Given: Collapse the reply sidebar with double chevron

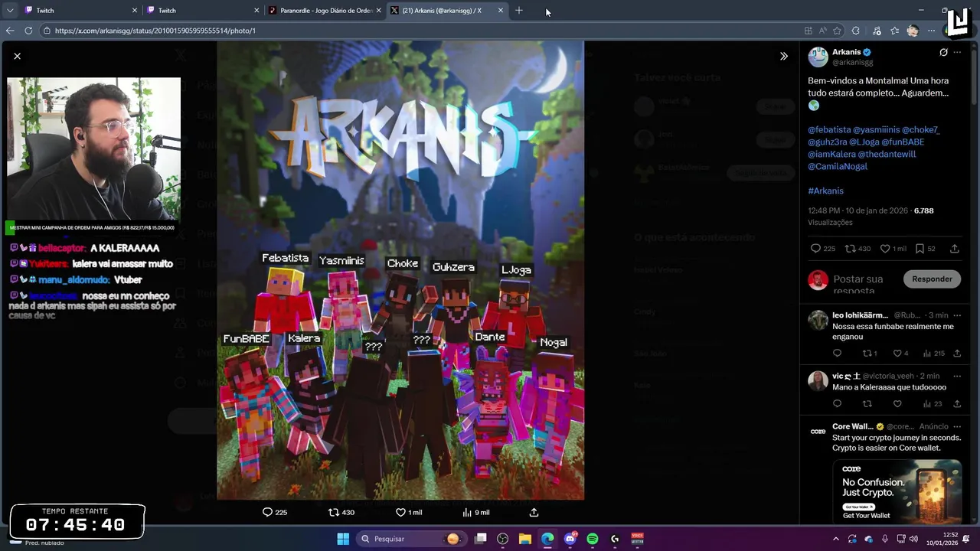Looking at the screenshot, I should [x=783, y=56].
